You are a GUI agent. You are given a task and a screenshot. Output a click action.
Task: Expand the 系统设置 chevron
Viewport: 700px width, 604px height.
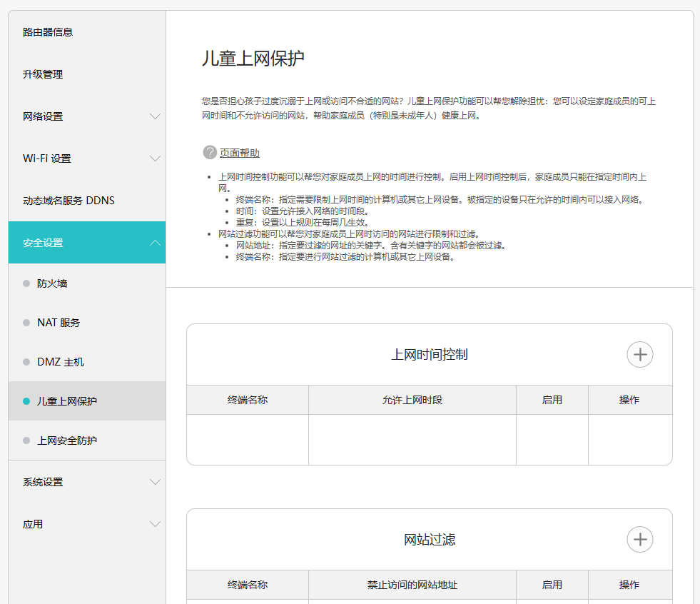(155, 482)
